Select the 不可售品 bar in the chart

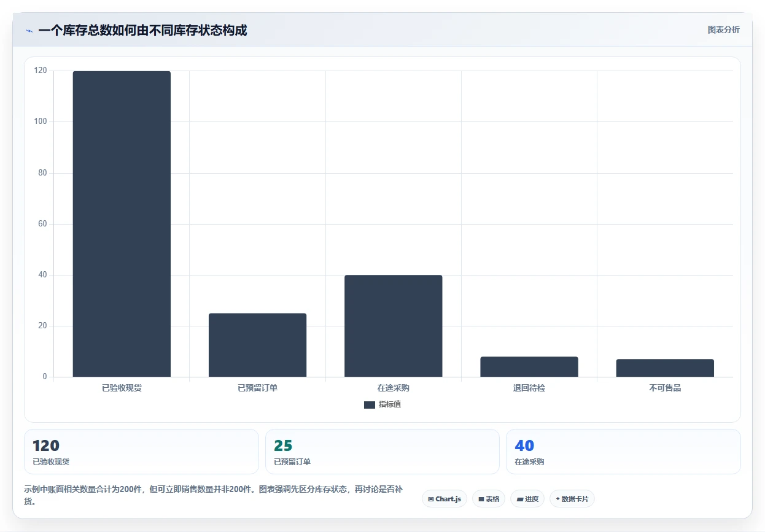click(x=665, y=368)
